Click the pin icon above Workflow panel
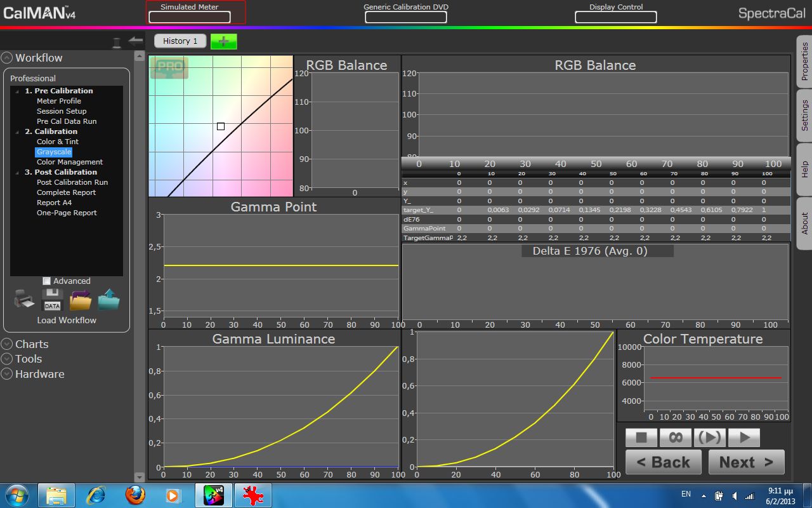 [x=117, y=43]
